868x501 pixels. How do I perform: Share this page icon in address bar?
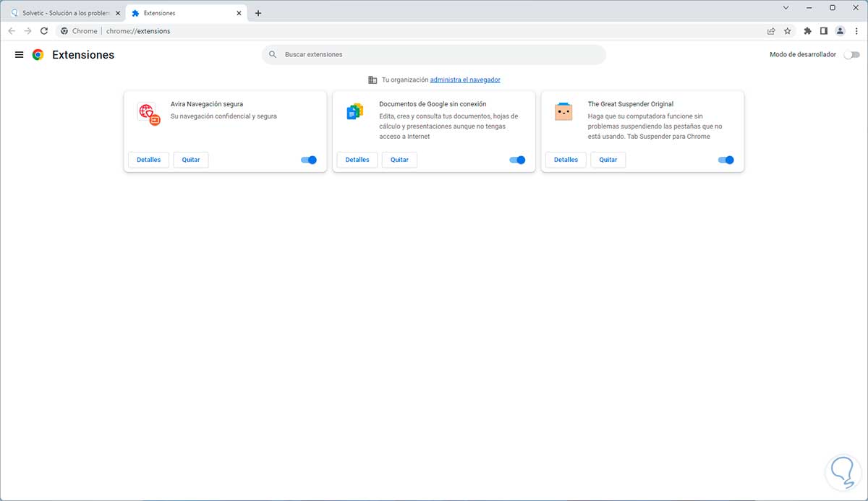click(771, 31)
